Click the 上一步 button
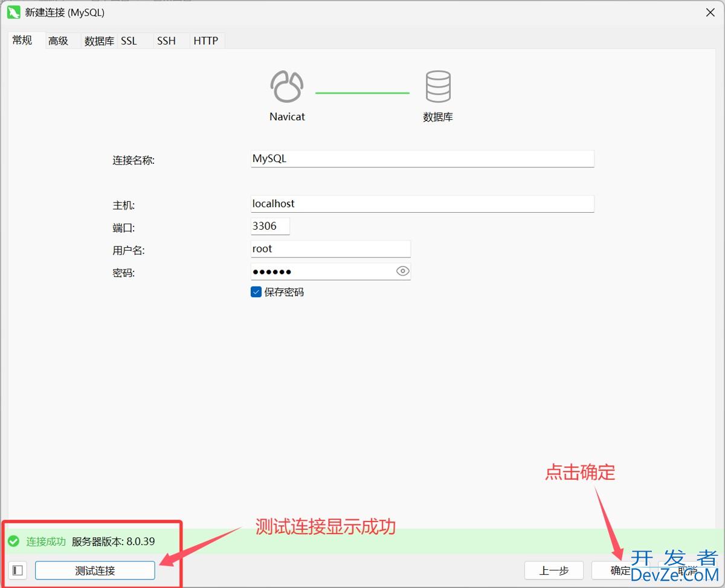This screenshot has width=725, height=588. tap(553, 570)
